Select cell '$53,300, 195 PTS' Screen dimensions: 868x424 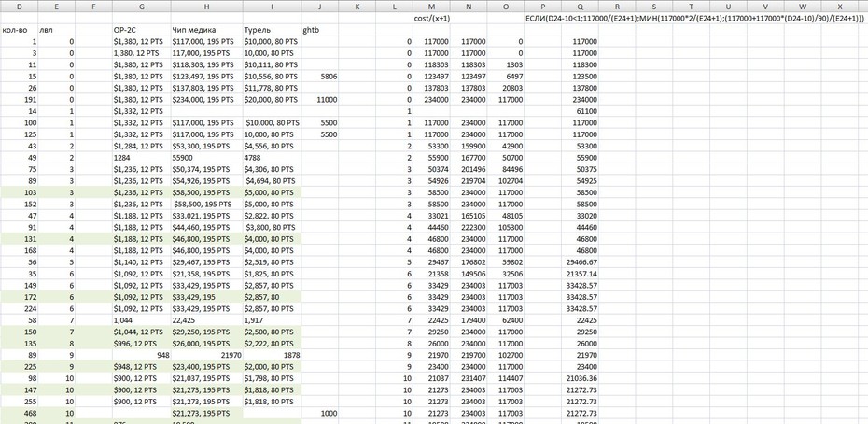pyautogui.click(x=206, y=146)
